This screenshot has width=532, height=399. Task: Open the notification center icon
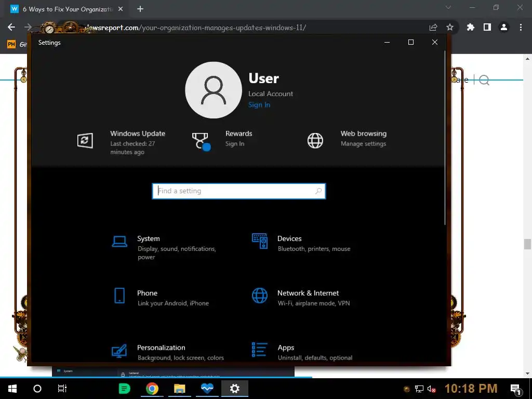515,389
